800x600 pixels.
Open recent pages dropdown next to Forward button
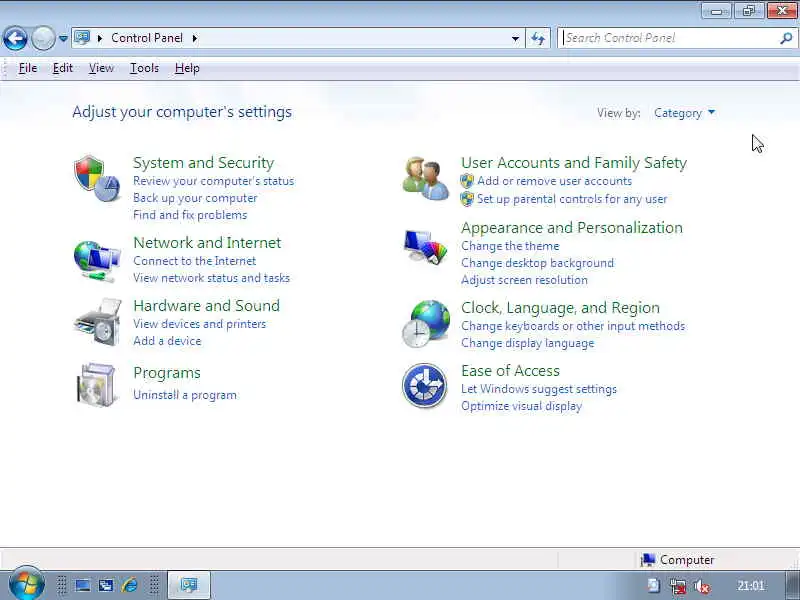(63, 38)
